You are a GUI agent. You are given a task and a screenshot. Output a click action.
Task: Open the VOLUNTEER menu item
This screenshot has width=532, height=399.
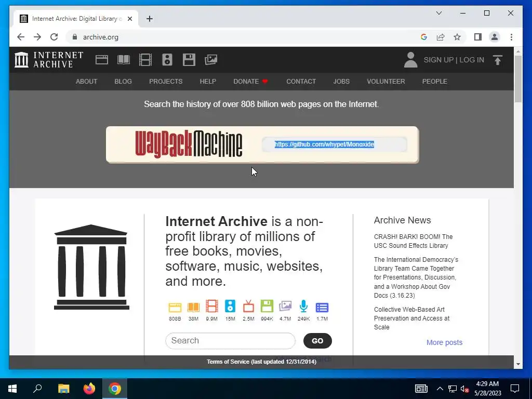click(x=386, y=82)
